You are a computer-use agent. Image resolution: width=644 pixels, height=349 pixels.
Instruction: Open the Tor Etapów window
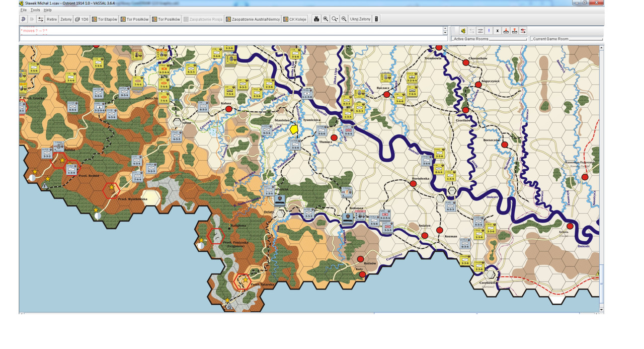coord(104,19)
